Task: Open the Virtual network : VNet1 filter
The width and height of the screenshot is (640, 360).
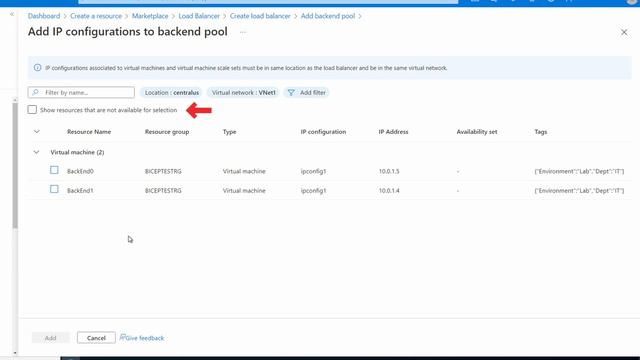Action: tap(243, 93)
